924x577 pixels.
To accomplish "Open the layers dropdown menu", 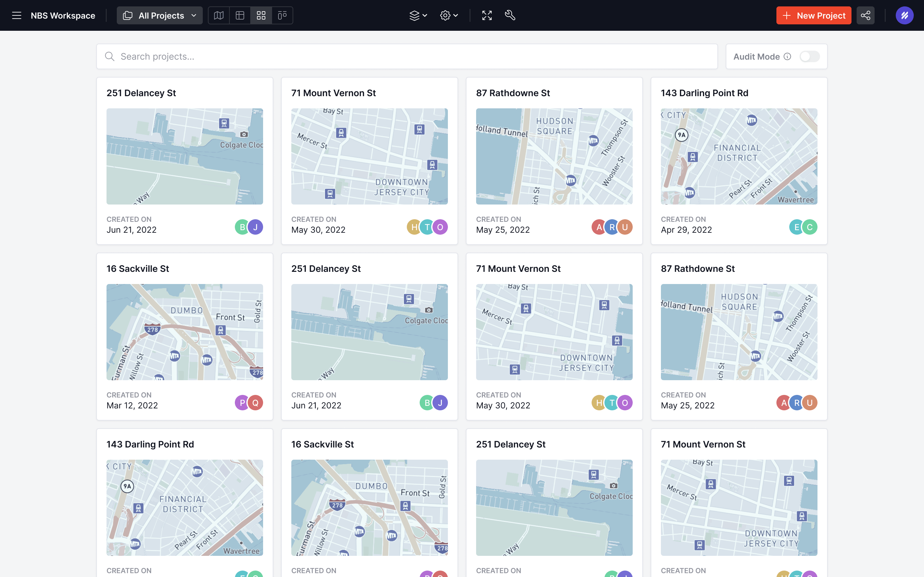I will click(x=418, y=15).
